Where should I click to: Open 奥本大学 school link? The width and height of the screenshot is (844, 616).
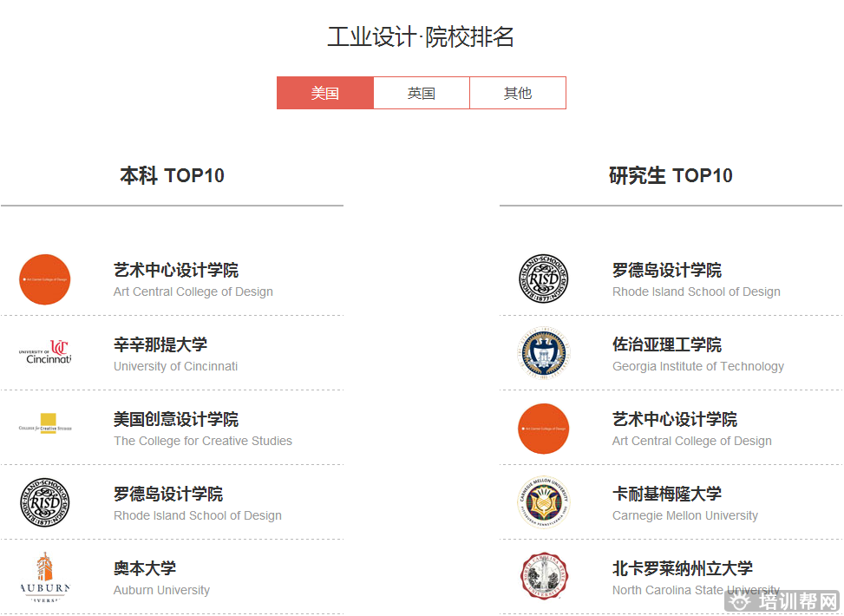pyautogui.click(x=145, y=568)
